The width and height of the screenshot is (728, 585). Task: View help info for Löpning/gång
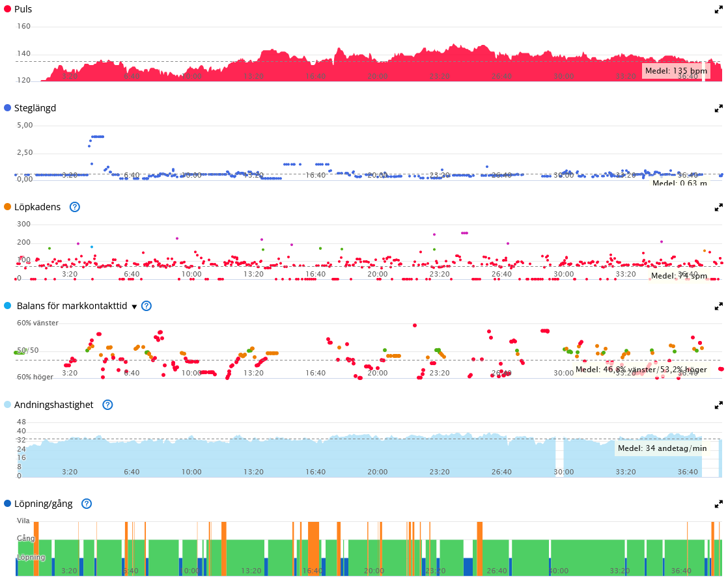[x=87, y=504]
